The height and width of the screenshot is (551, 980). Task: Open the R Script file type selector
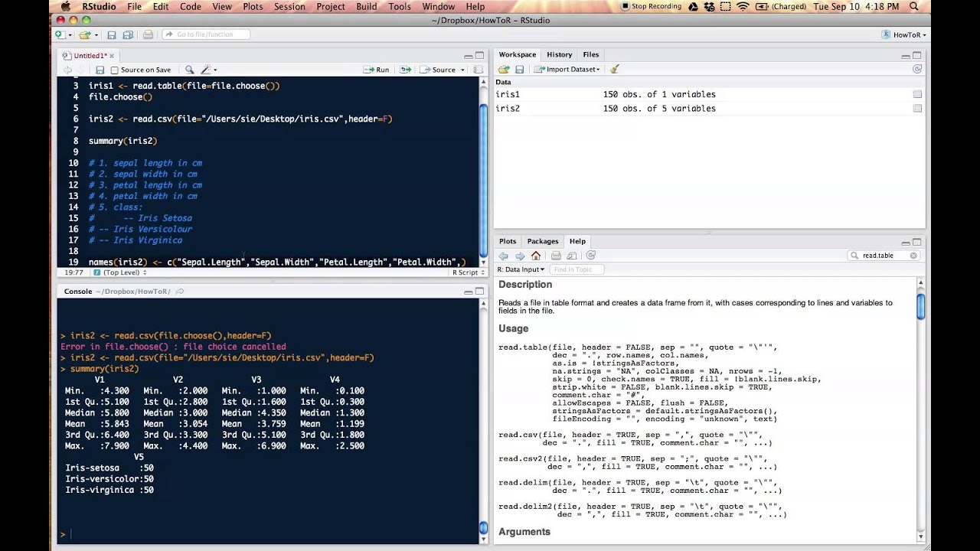pyautogui.click(x=467, y=272)
